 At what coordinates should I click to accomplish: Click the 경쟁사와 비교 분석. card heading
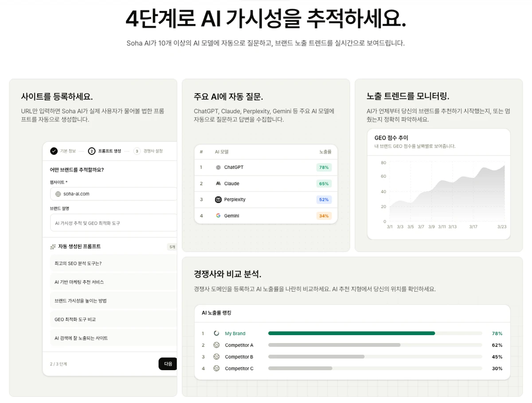click(227, 274)
